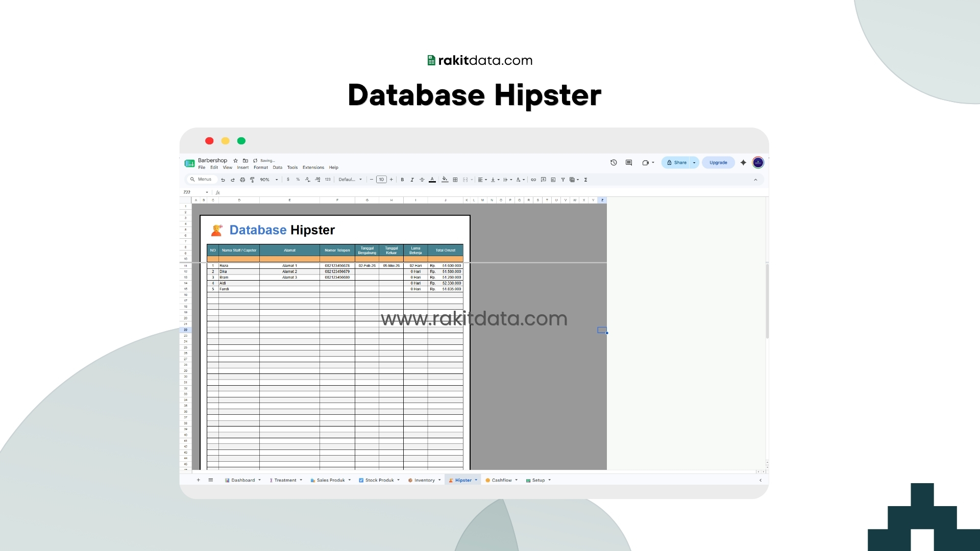Viewport: 980px width, 551px height.
Task: Increase font size with plus button
Action: click(391, 180)
